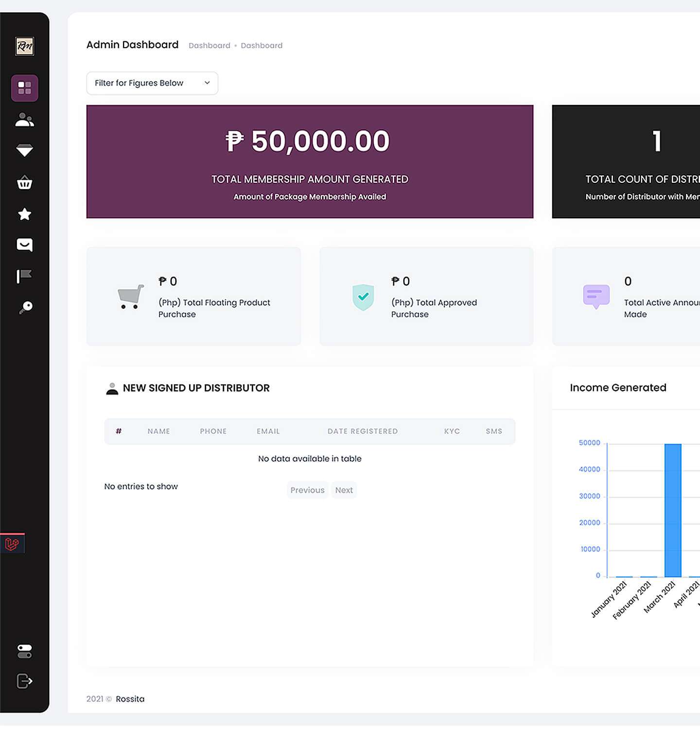700x729 pixels.
Task: Click the Dashboard breadcrumb link
Action: [x=210, y=45]
